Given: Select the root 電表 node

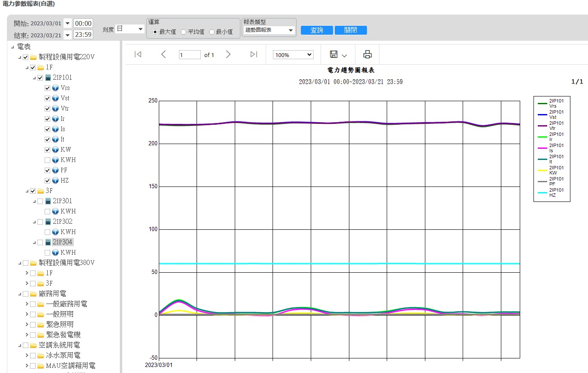Looking at the screenshot, I should 24,47.
